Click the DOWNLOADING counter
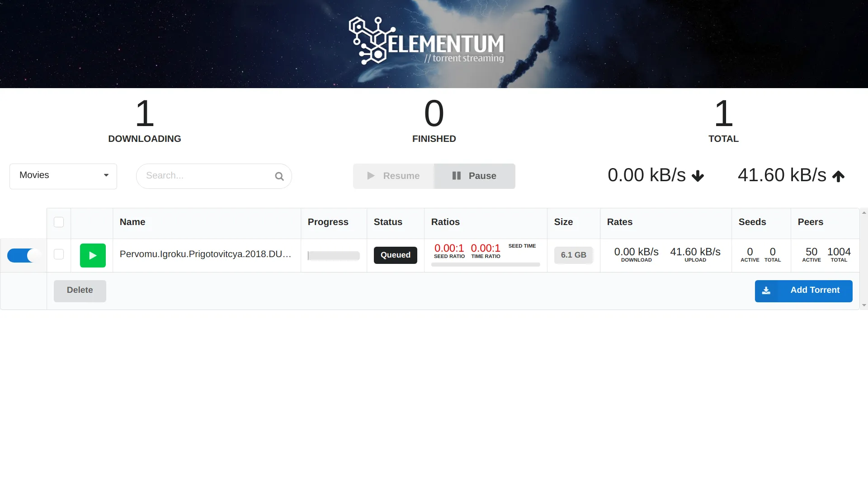 144,121
